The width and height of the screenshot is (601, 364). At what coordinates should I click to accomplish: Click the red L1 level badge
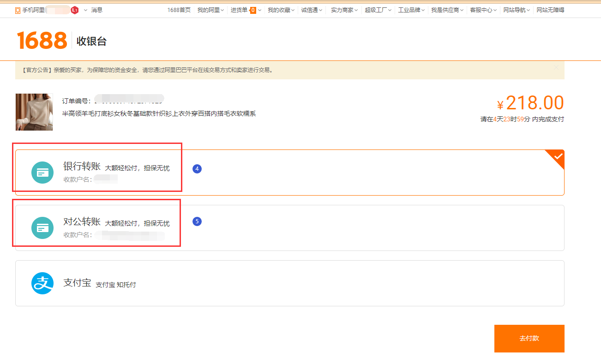75,10
